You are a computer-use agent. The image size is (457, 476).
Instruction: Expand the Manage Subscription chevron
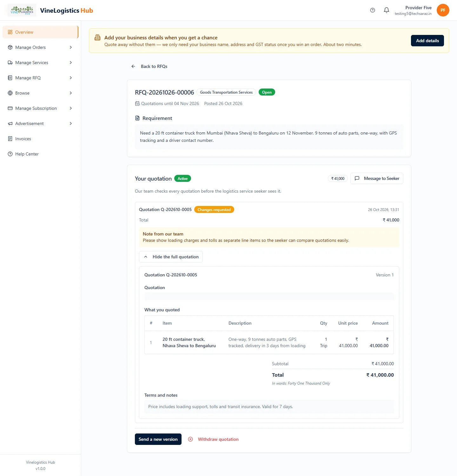[x=71, y=108]
